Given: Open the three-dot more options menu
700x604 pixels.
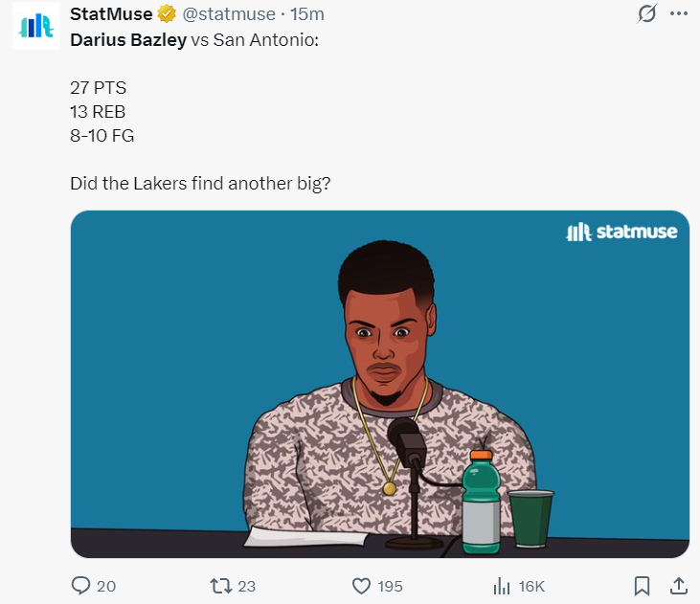Looking at the screenshot, I should coord(679,13).
